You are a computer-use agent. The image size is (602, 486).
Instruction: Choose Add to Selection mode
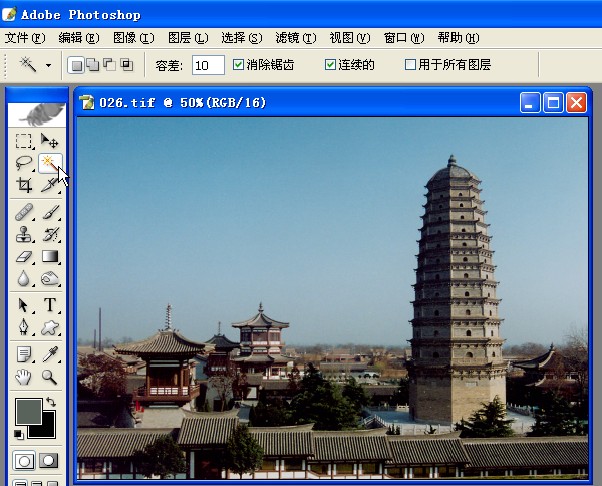click(93, 64)
